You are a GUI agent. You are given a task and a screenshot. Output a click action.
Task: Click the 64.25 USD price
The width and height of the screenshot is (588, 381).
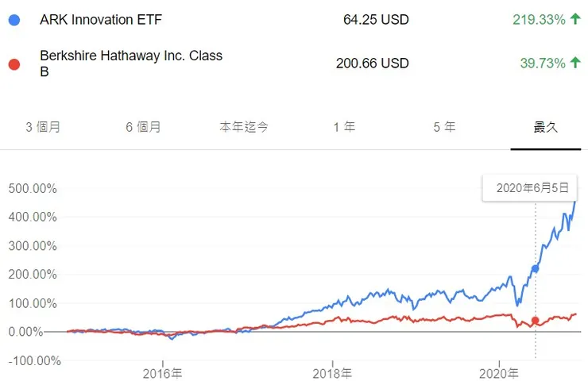376,19
